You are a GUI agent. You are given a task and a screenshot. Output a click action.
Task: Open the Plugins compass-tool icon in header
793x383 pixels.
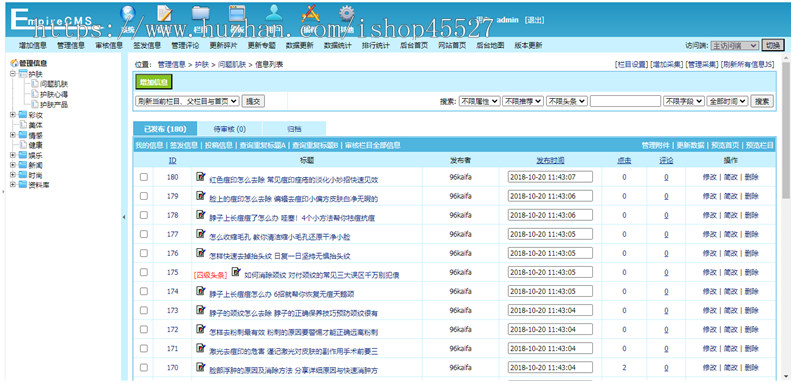[310, 14]
